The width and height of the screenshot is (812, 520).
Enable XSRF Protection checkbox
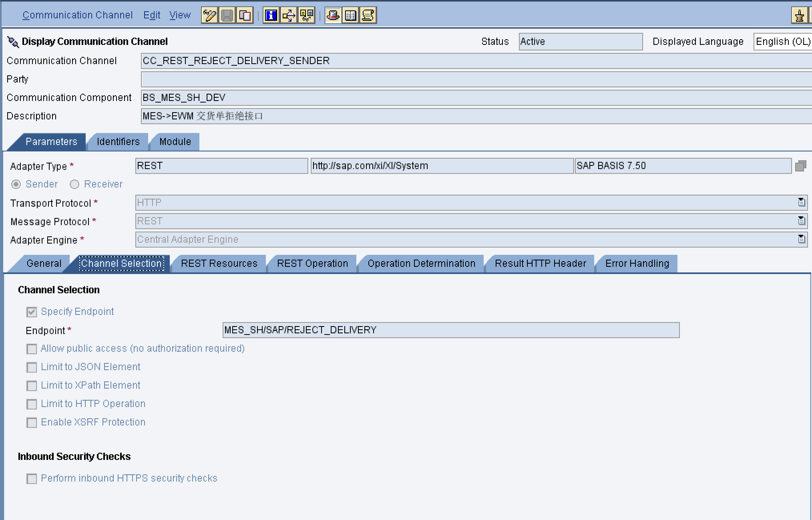point(32,423)
